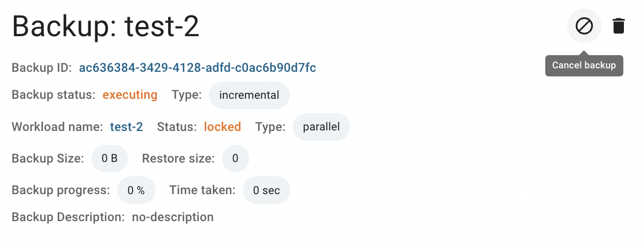Click the restore size 0 chip
The height and width of the screenshot is (247, 644).
(235, 159)
